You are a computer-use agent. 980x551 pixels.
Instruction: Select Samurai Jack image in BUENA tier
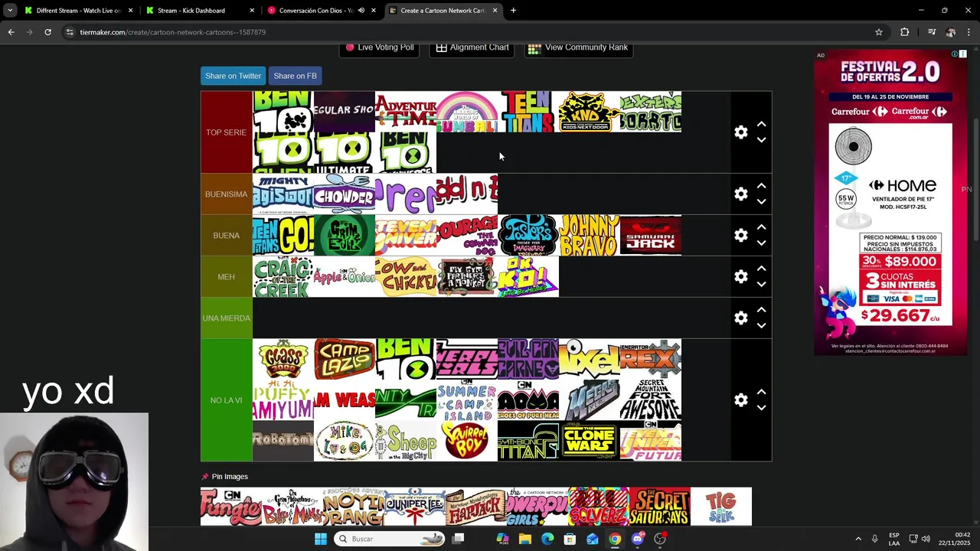(x=651, y=236)
